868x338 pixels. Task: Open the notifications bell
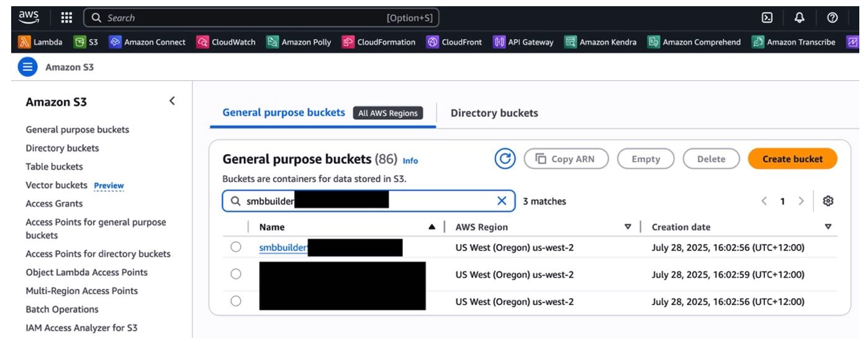pyautogui.click(x=800, y=18)
